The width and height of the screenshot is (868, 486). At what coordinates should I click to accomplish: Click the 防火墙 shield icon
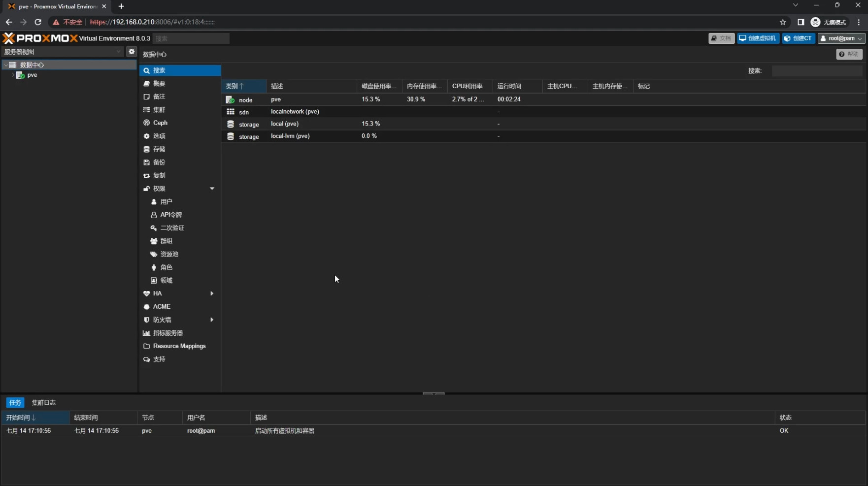[x=146, y=320]
